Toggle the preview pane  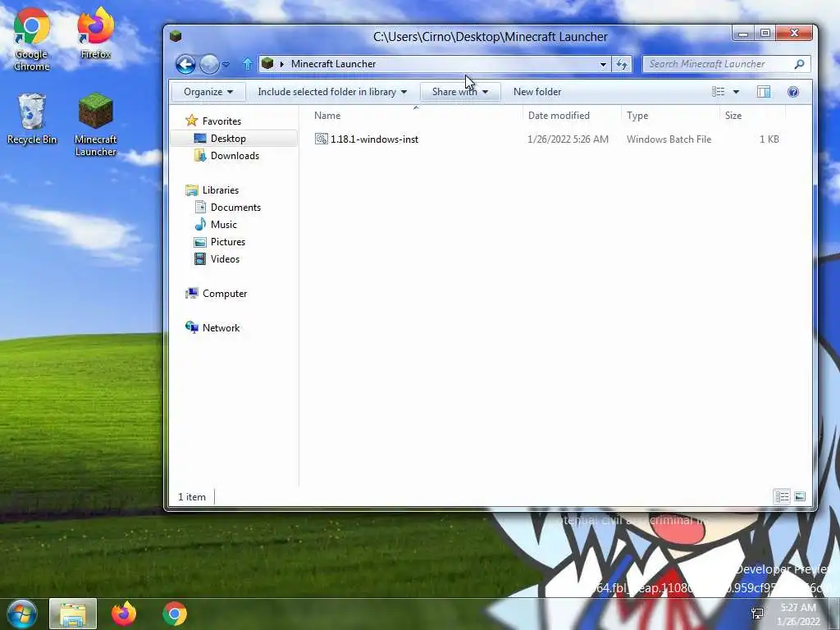click(764, 92)
